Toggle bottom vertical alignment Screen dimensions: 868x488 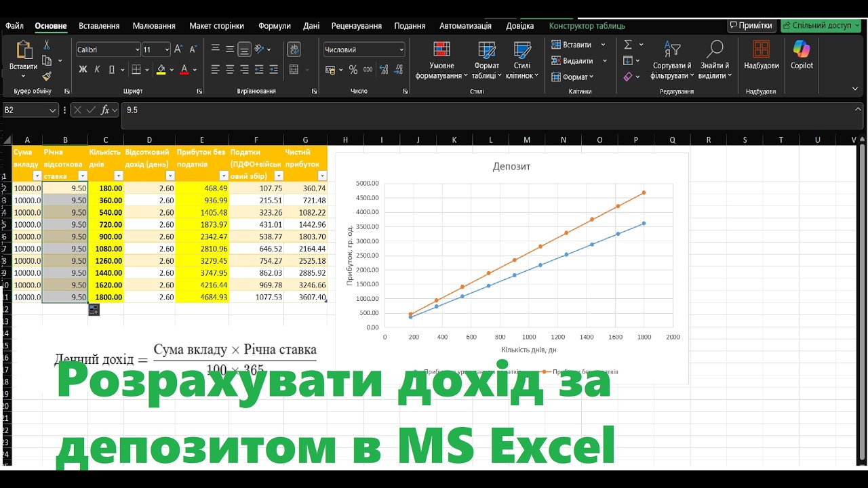pos(244,49)
